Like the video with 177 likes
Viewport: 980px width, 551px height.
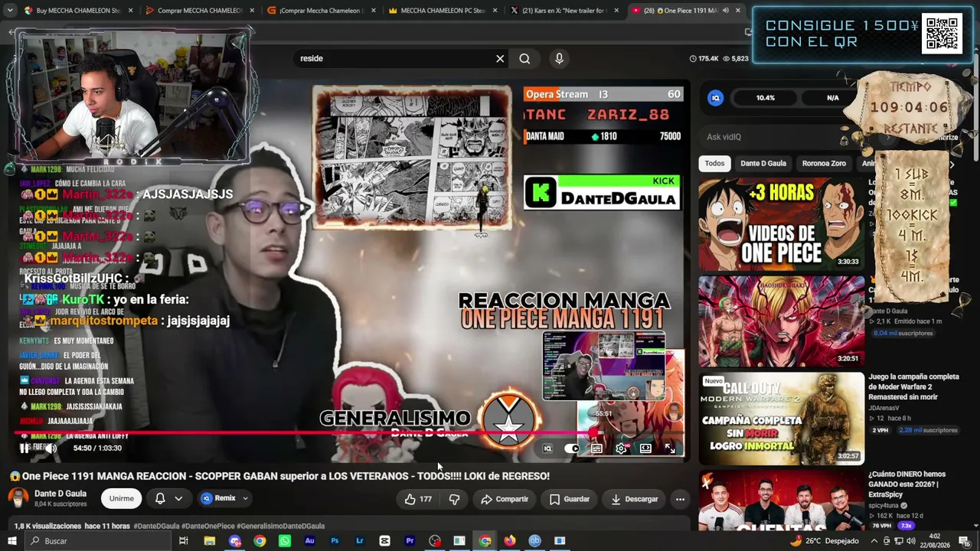point(418,499)
